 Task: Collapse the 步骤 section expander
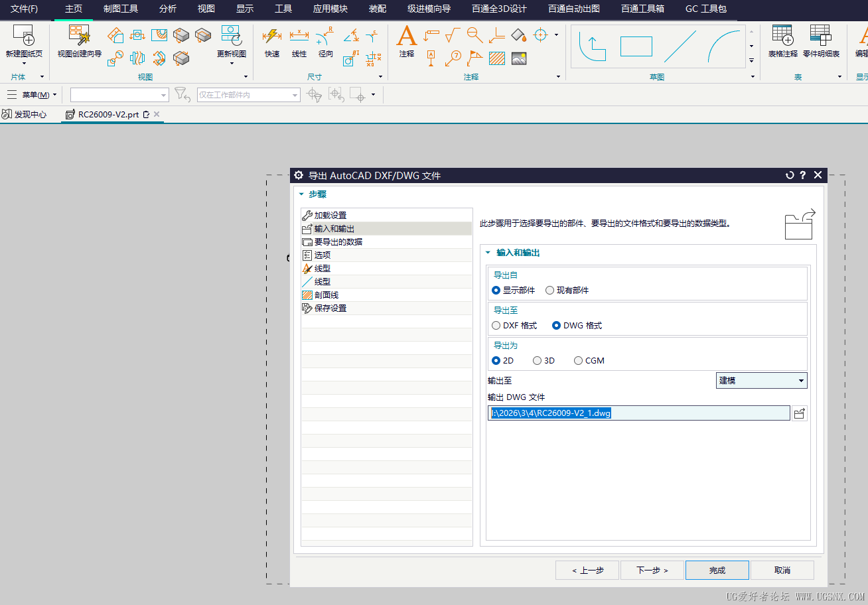[301, 194]
